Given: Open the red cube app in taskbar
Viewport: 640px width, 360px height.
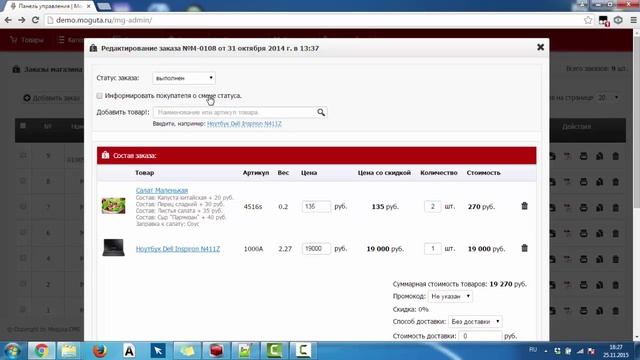Looking at the screenshot, I should [x=216, y=351].
